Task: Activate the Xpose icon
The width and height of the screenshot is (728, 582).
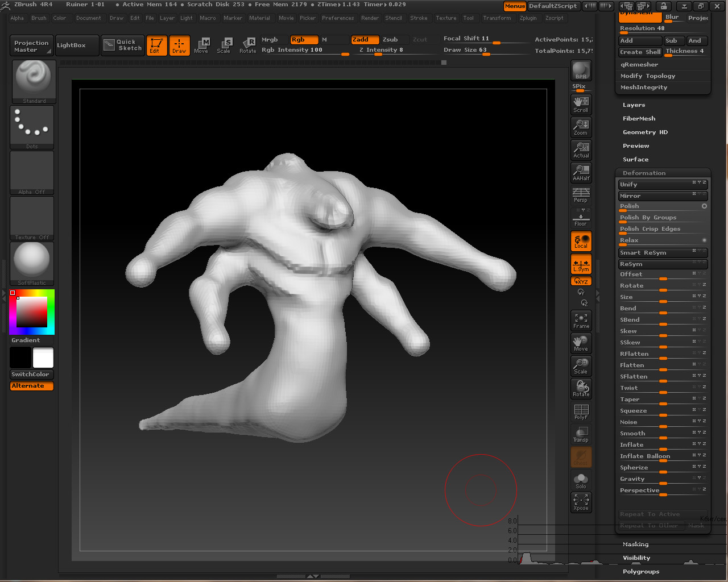Action: point(581,502)
